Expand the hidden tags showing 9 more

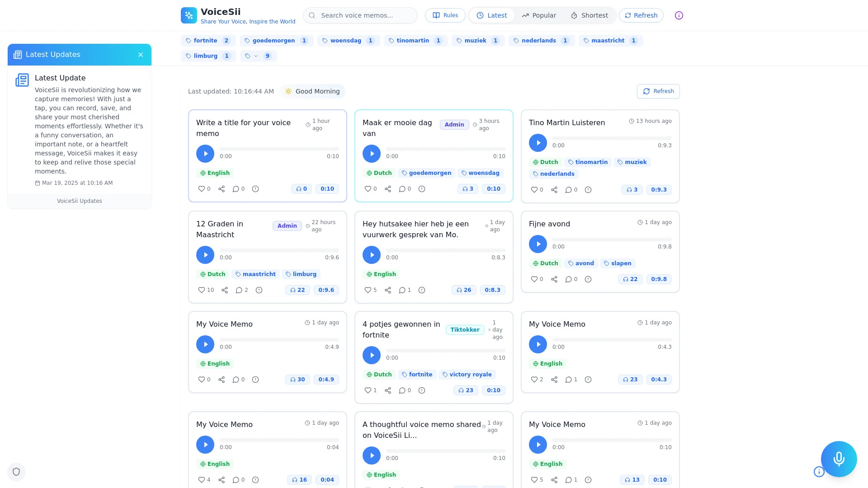(x=259, y=56)
